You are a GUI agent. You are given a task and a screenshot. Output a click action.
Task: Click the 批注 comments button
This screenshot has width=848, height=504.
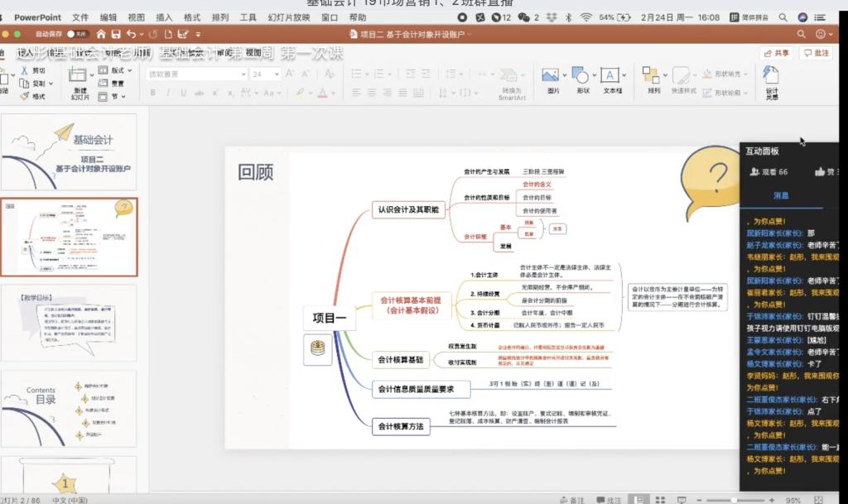(x=816, y=53)
